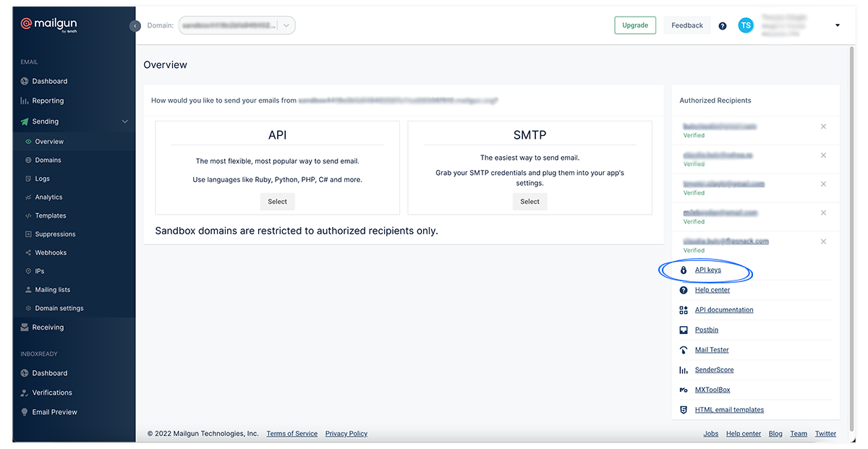Click the Help center question icon

click(x=684, y=290)
